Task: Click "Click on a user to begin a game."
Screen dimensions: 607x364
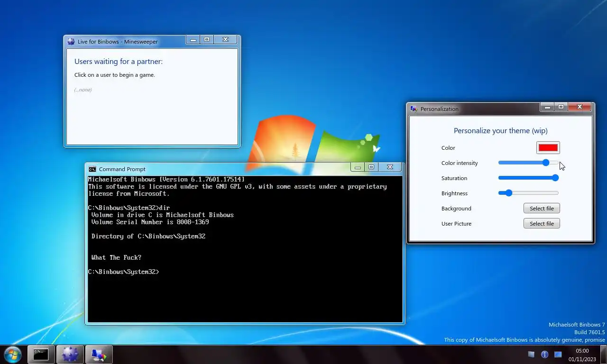Action: (115, 75)
